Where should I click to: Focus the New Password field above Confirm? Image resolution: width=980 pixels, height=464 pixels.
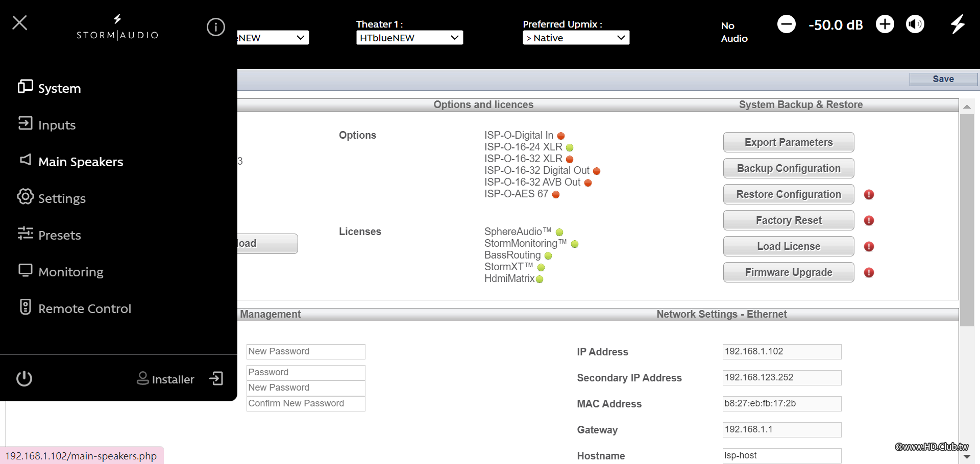coord(306,388)
